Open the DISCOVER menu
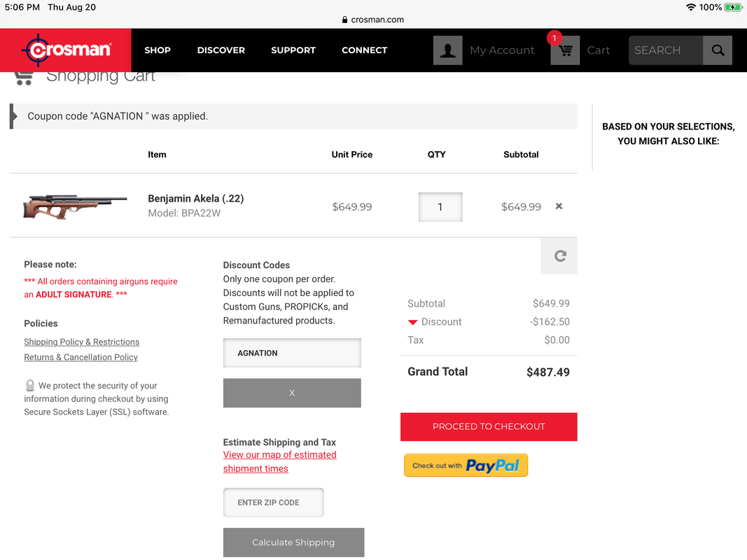The image size is (747, 560). click(x=221, y=50)
